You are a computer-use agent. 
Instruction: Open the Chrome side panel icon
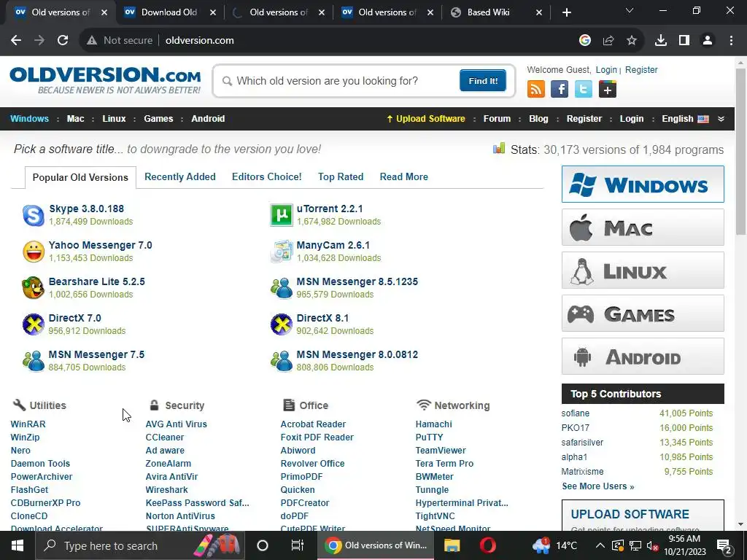(684, 41)
